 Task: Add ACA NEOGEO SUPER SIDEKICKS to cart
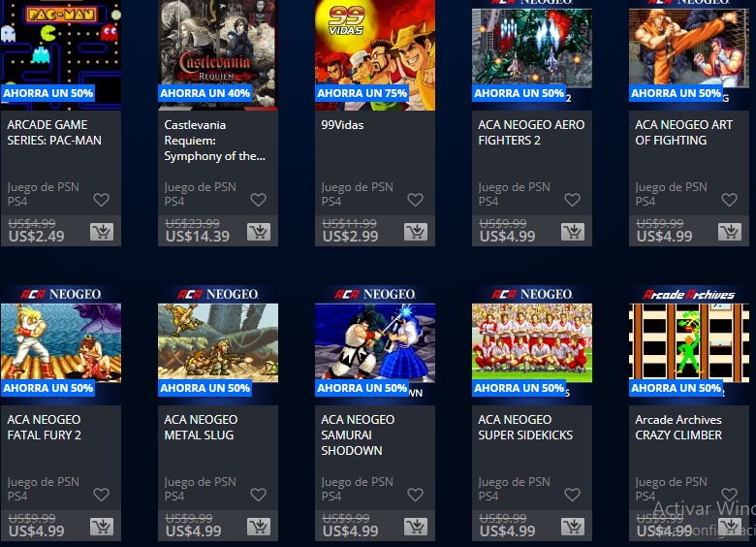[x=573, y=527]
